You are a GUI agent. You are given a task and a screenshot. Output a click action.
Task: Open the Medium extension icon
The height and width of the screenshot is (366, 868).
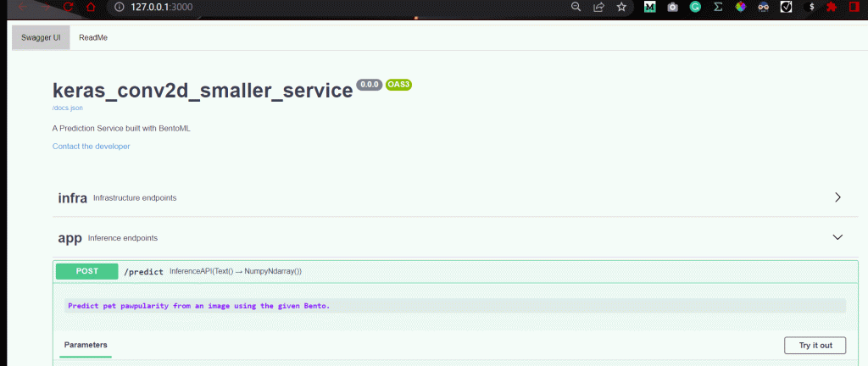click(650, 7)
